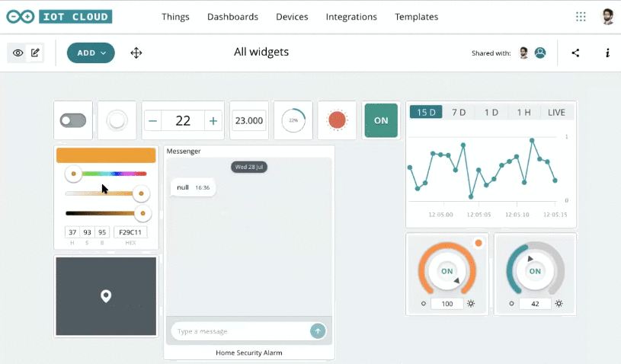Click the IOT CLOUD logo text
Screen dimensions: 621x364
pyautogui.click(x=75, y=17)
